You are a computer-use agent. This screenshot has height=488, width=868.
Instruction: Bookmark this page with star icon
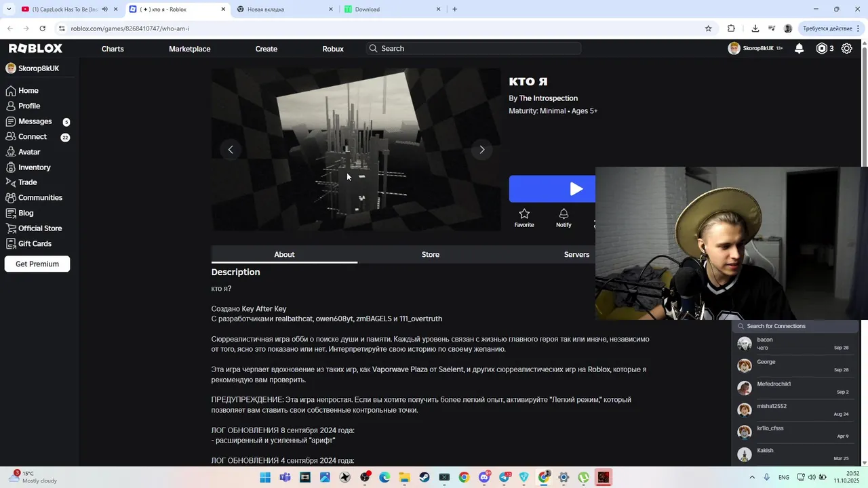click(709, 28)
